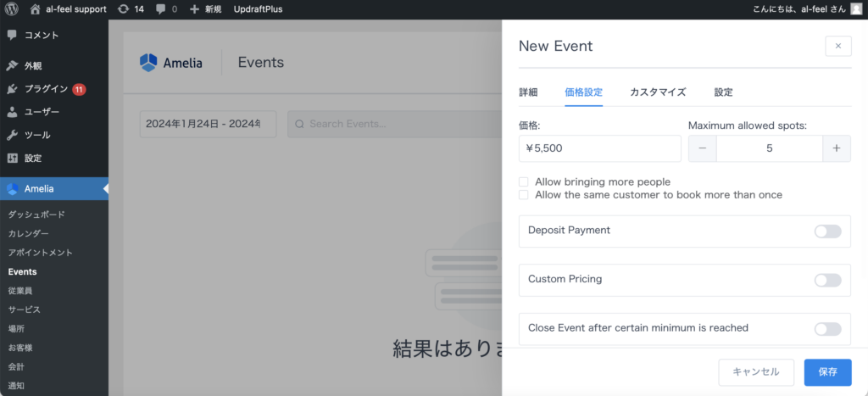Click the plus icon to increase spots
Screen dimensions: 868x396
coord(837,148)
